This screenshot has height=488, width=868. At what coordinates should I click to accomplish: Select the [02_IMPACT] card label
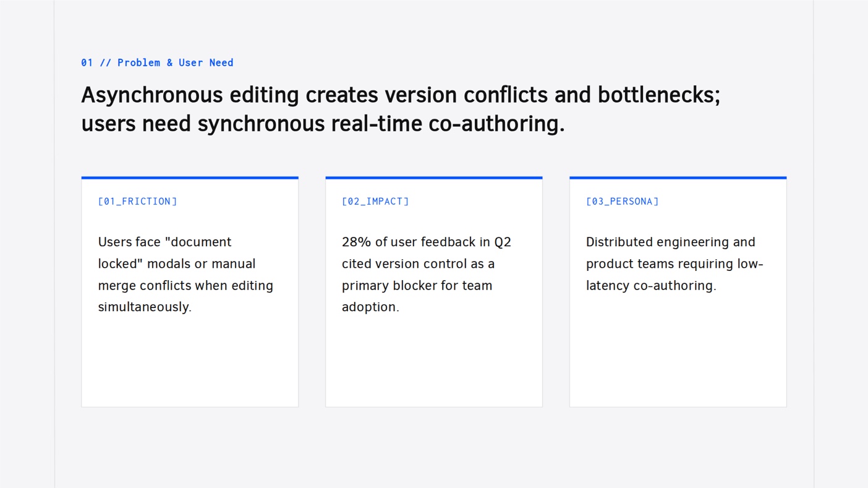click(375, 201)
